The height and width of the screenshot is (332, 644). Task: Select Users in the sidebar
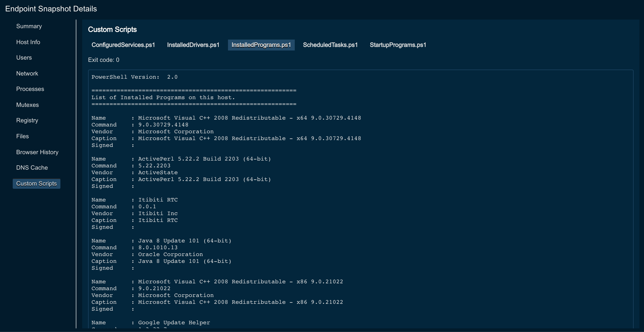[24, 58]
